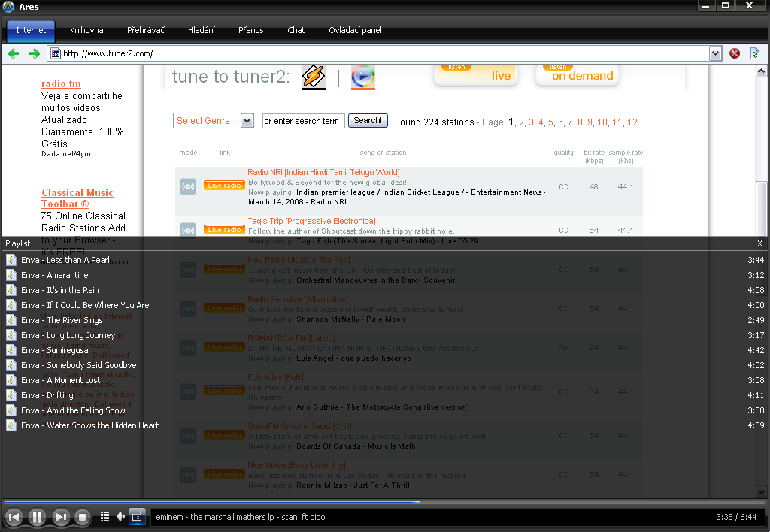
Task: Go to results page 2
Action: [x=522, y=122]
